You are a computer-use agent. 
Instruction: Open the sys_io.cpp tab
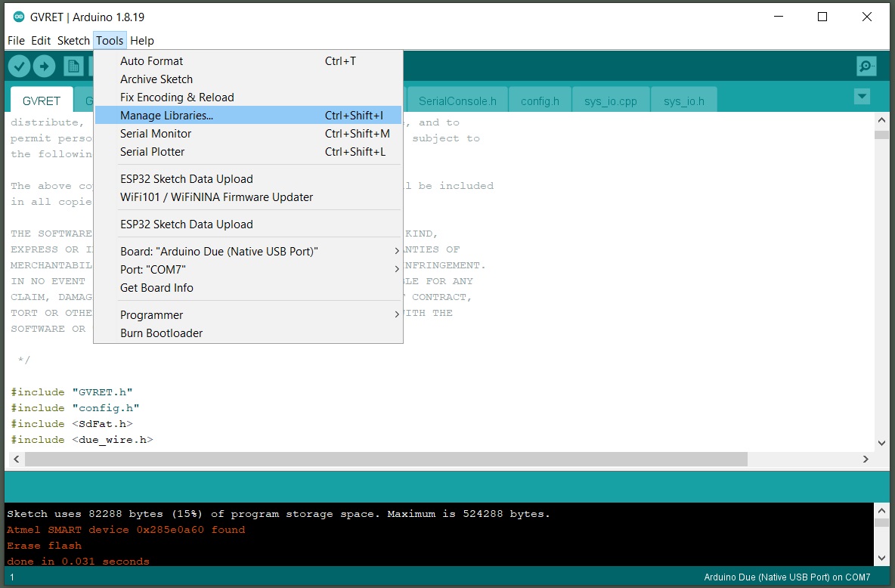pyautogui.click(x=610, y=101)
